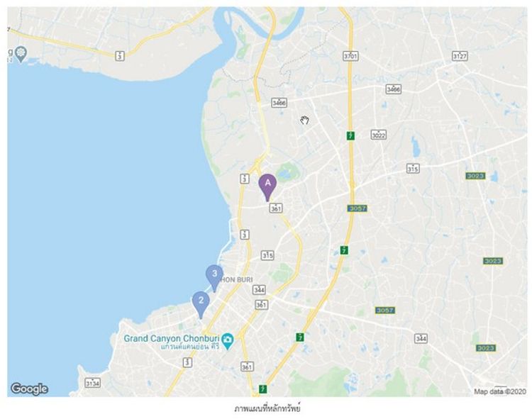
Task: Click the purple map marker A
Action: pyautogui.click(x=267, y=187)
